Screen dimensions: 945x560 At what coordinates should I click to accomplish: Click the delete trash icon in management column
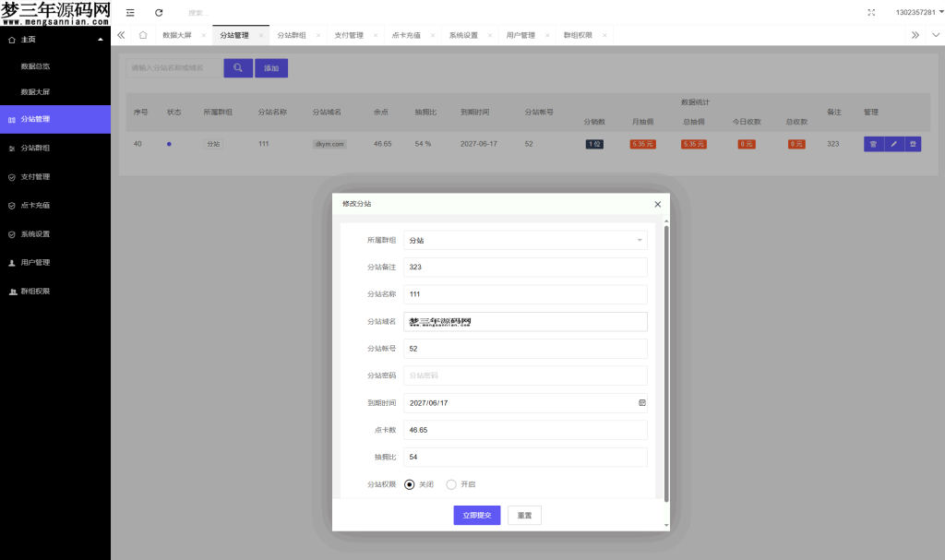pyautogui.click(x=873, y=144)
